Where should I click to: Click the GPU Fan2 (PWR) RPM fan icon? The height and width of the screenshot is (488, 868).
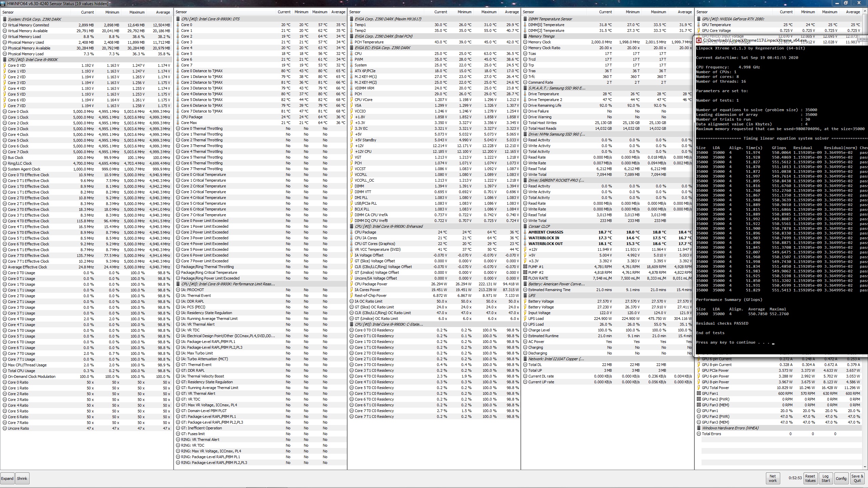click(x=699, y=399)
